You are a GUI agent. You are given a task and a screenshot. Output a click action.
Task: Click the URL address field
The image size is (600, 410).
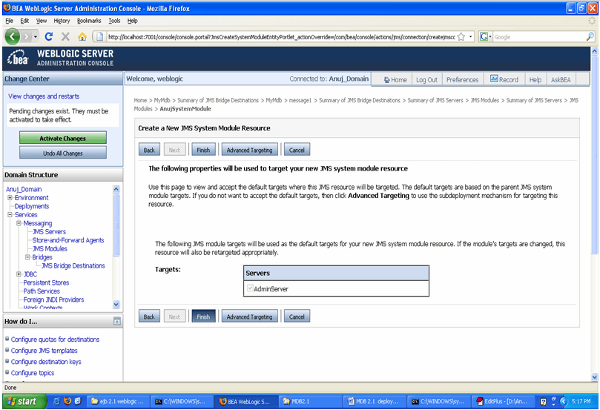coord(281,37)
